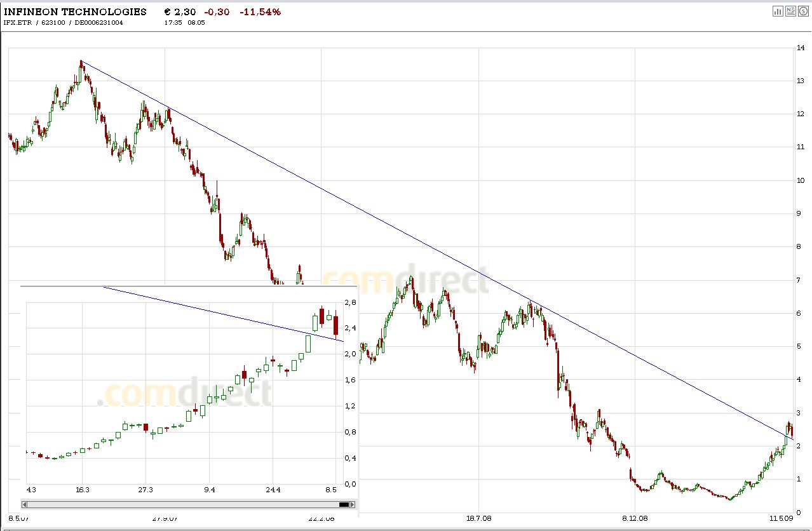Screen dimensions: 812x531
Task: Click the 17:35 08.05 timestamp
Action: (184, 22)
